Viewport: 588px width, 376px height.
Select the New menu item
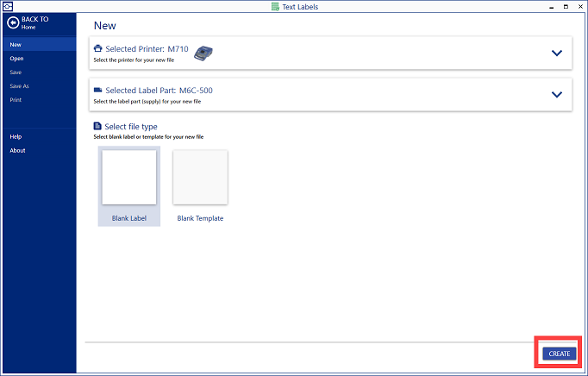click(x=16, y=44)
